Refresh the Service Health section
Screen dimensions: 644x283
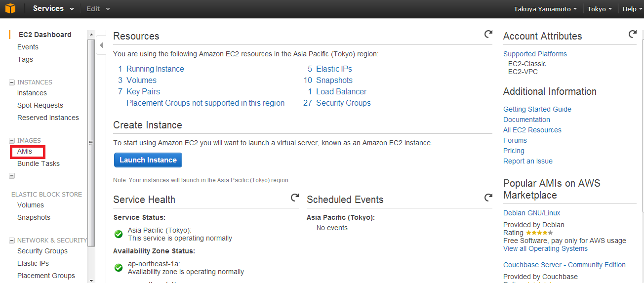295,198
